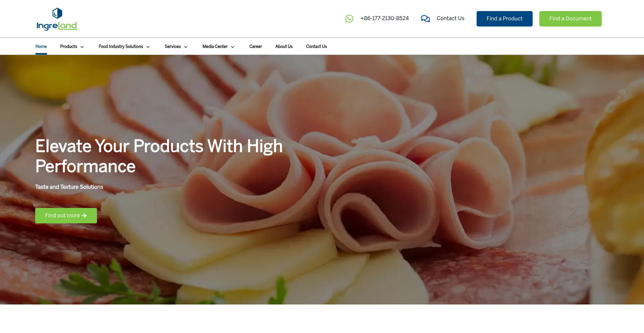Open the Home nav tab
The image size is (644, 333).
click(x=41, y=46)
